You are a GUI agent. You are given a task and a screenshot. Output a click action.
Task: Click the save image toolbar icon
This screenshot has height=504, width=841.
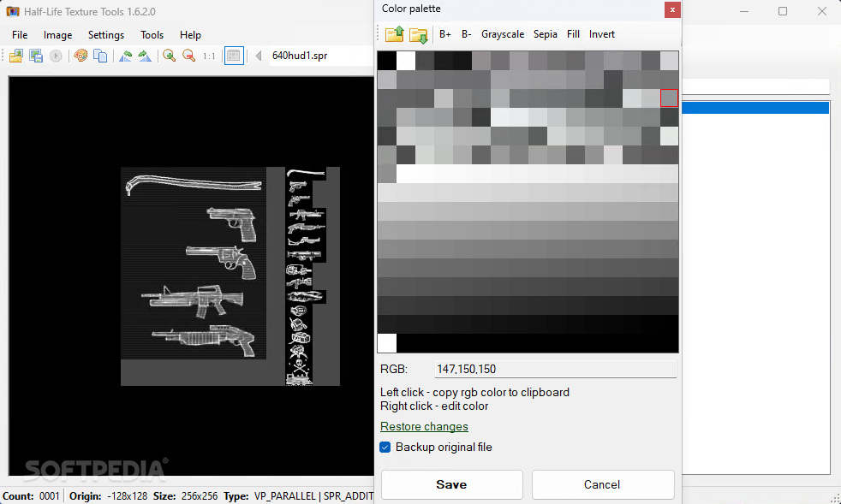pos(36,56)
